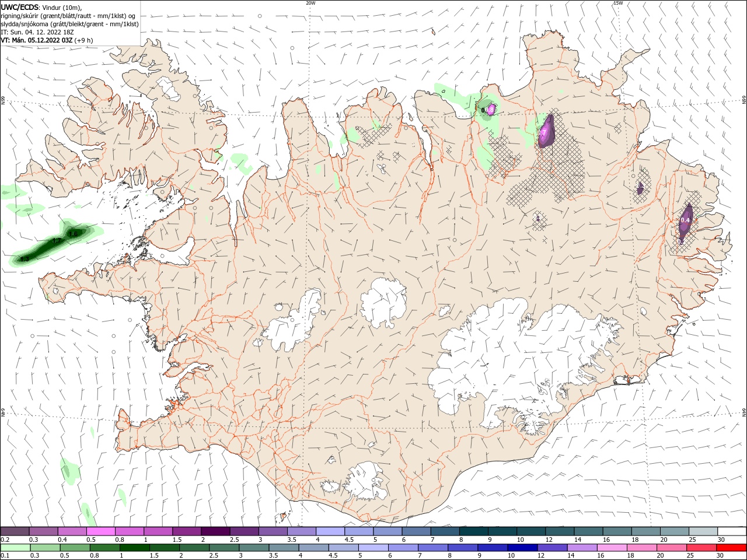Click the 'VT: Mán. 05.12.2022 03Z' valid time
Image resolution: width=747 pixels, height=560 pixels.
point(37,40)
